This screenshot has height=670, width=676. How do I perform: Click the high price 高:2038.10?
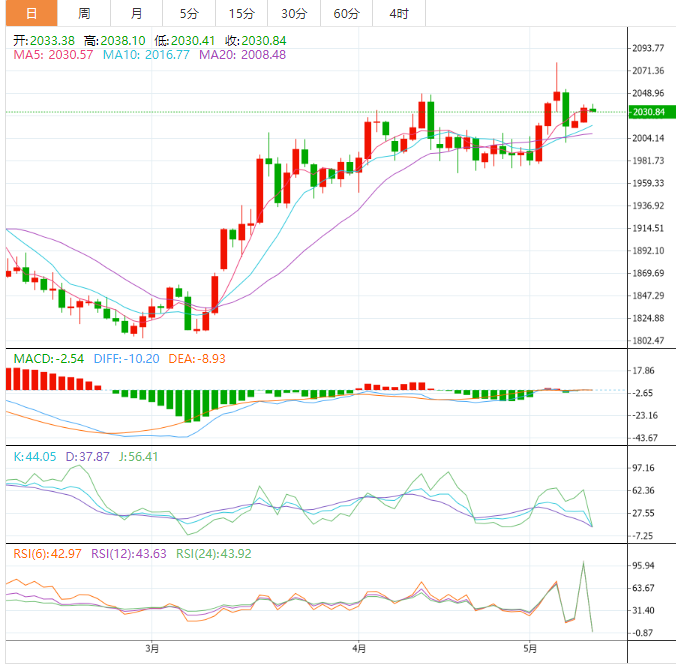[115, 41]
